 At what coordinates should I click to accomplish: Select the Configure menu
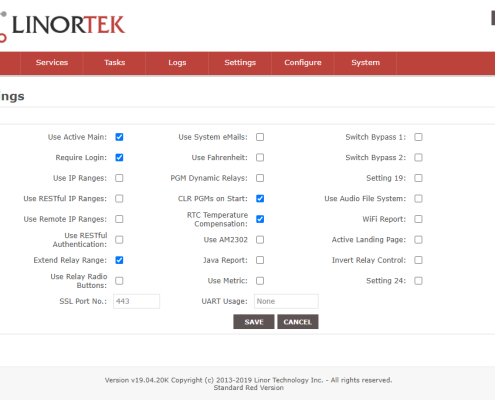point(303,63)
